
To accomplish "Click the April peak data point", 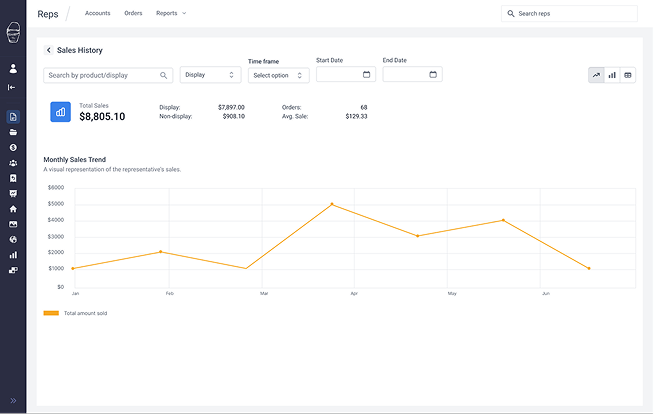I will click(x=332, y=204).
